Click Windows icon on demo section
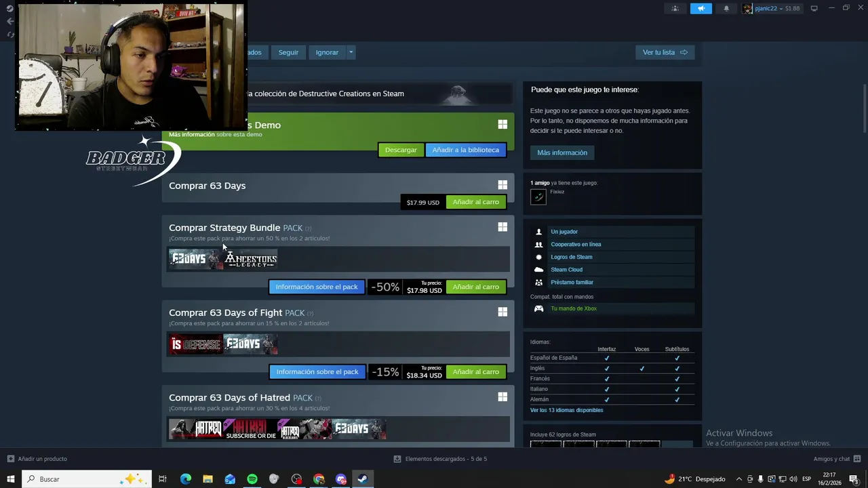This screenshot has height=488, width=868. [502, 124]
